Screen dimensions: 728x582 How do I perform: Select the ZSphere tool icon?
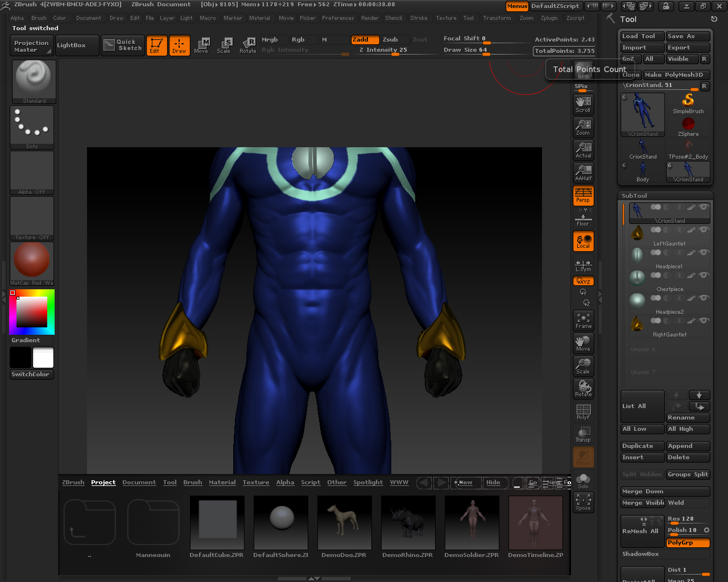point(688,126)
